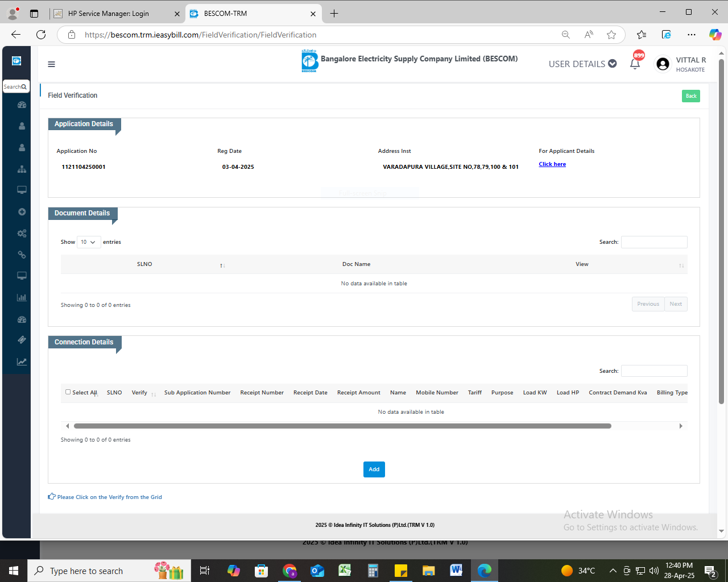Click the sidebar Search box
Viewport: 728px width, 582px height.
[16, 87]
